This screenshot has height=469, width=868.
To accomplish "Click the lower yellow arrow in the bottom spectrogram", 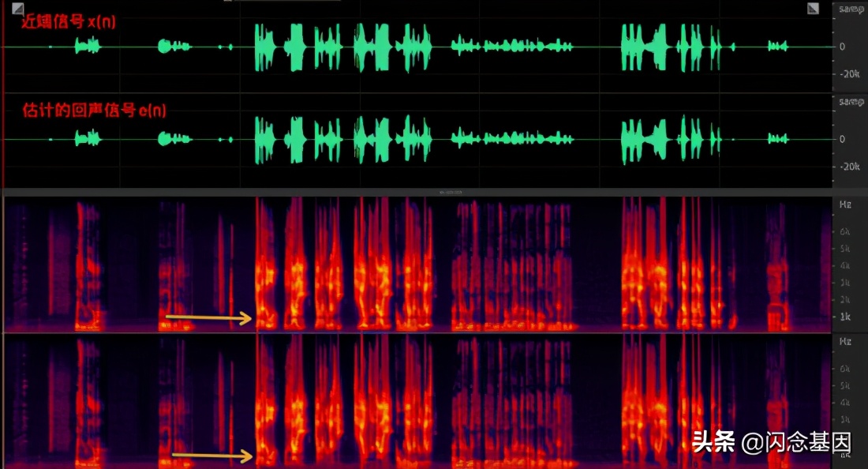I will [x=212, y=456].
